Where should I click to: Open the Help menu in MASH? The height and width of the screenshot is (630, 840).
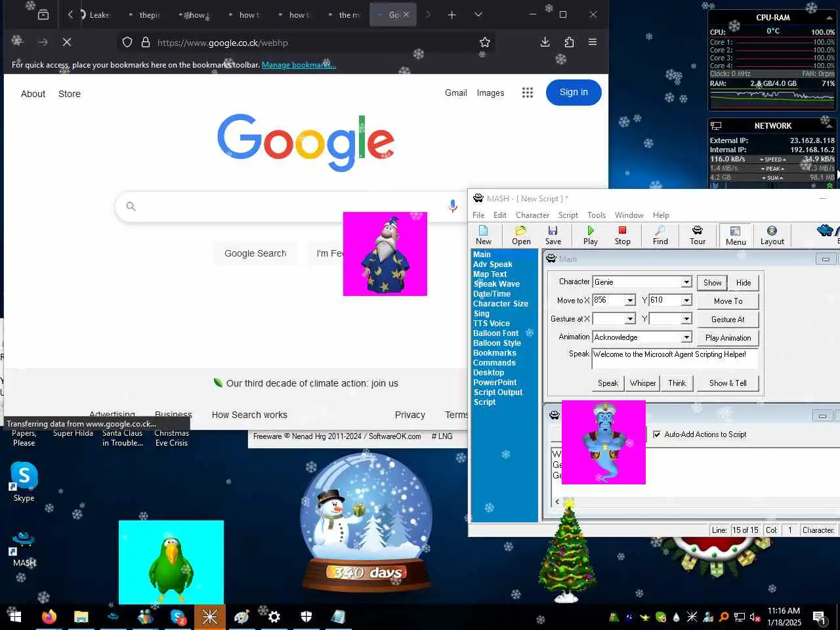661,215
